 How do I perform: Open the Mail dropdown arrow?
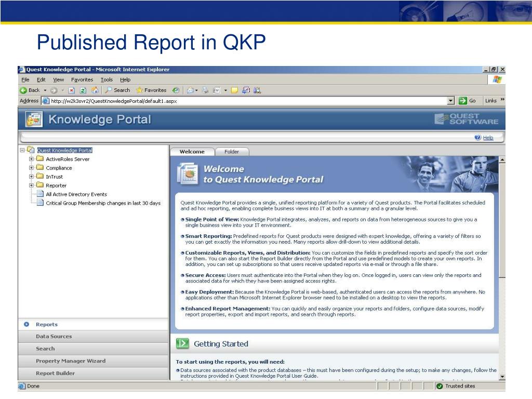coord(196,90)
